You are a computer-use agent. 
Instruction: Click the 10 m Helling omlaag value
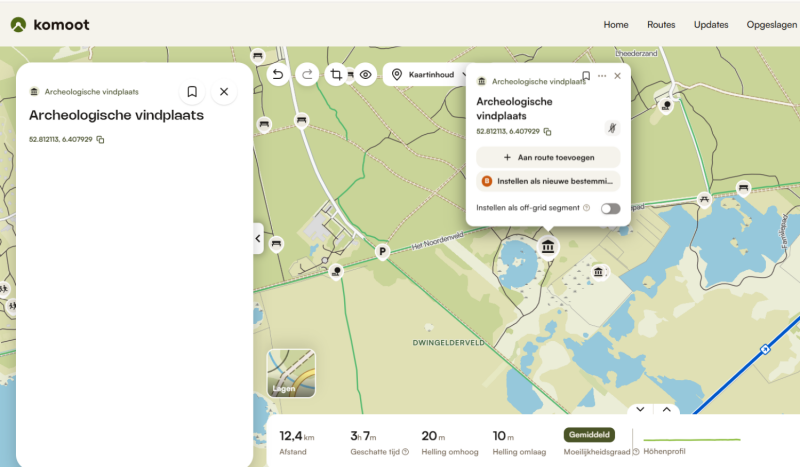(503, 436)
